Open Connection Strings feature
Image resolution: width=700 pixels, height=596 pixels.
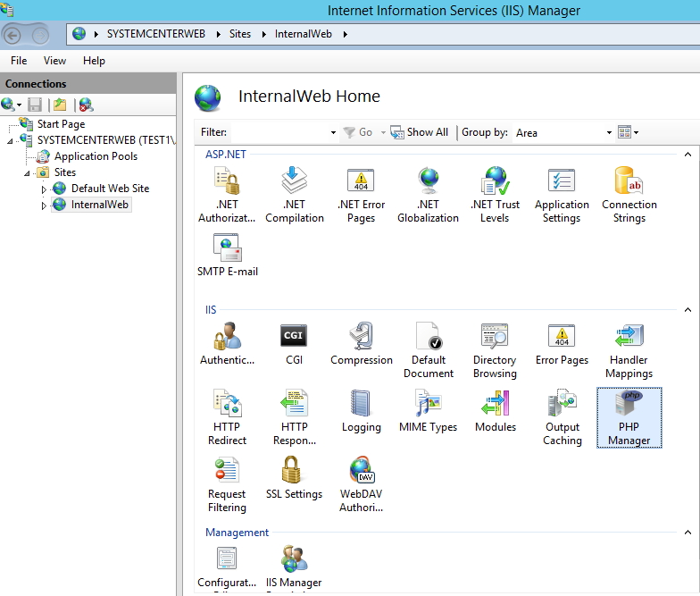[629, 195]
